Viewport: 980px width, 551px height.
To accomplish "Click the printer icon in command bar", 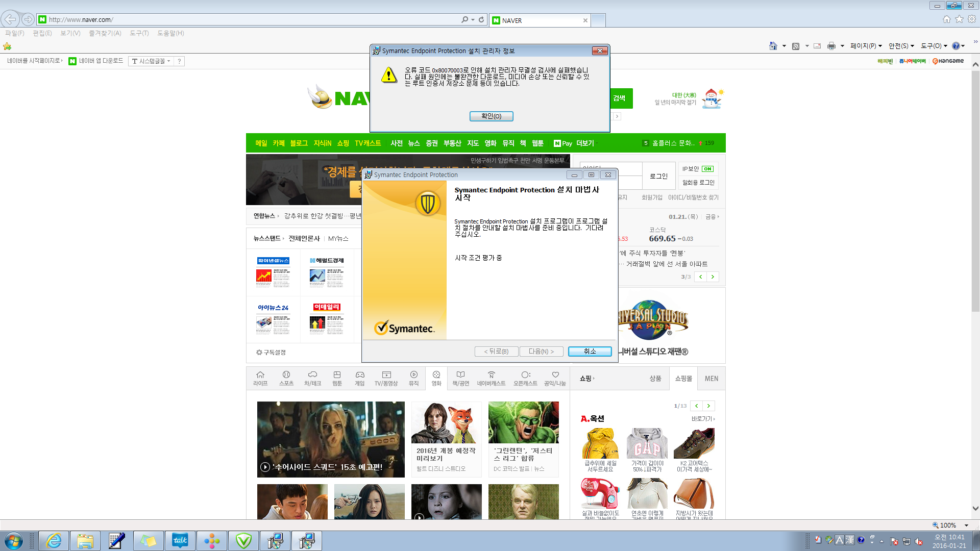I will pos(831,46).
